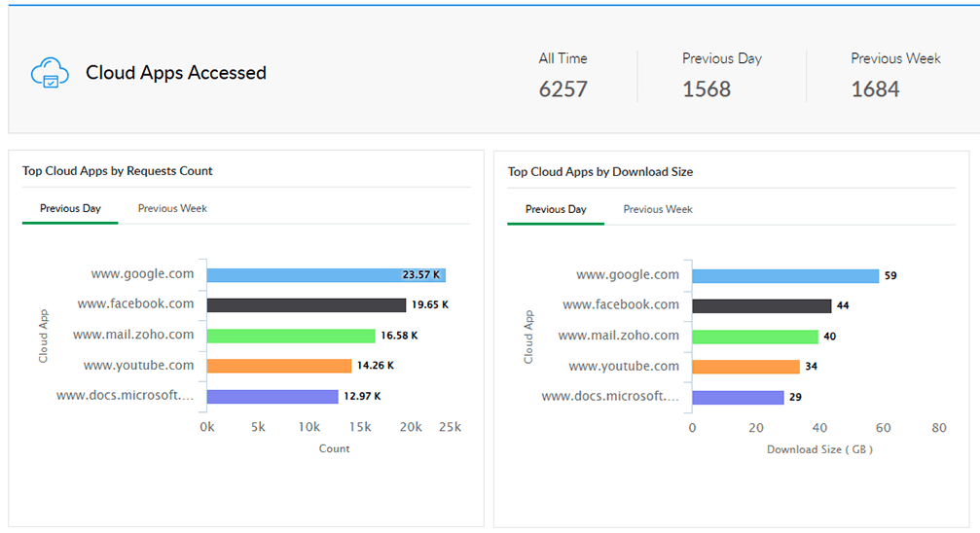
Task: Select the purple docs.microsoft requests bar
Action: pos(272,396)
